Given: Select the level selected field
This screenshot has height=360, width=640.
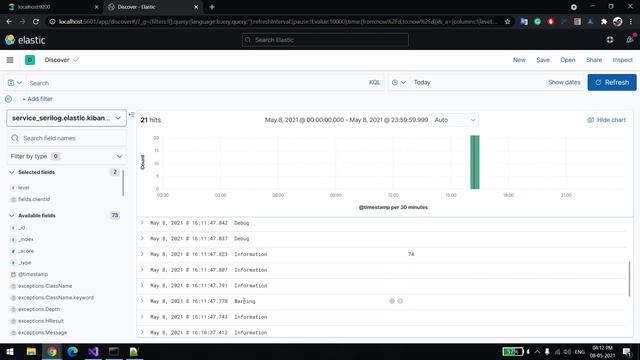Looking at the screenshot, I should click(x=23, y=188).
